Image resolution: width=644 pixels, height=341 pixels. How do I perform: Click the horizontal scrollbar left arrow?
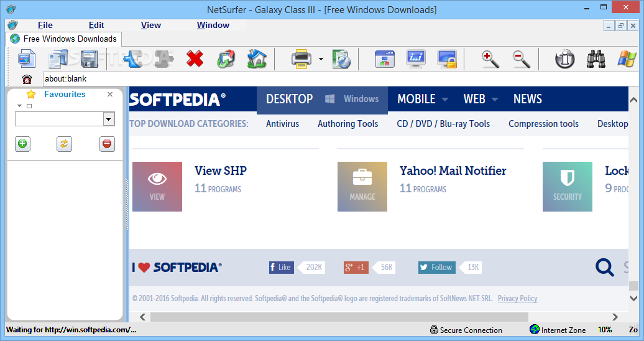point(142,317)
